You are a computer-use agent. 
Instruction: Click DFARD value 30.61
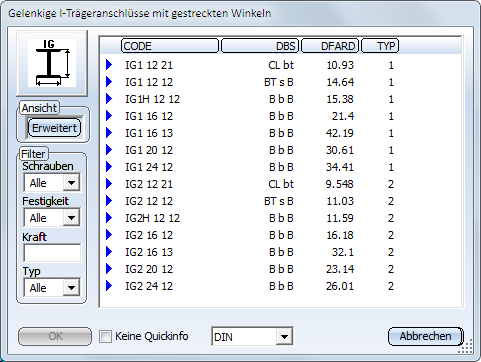pos(340,150)
